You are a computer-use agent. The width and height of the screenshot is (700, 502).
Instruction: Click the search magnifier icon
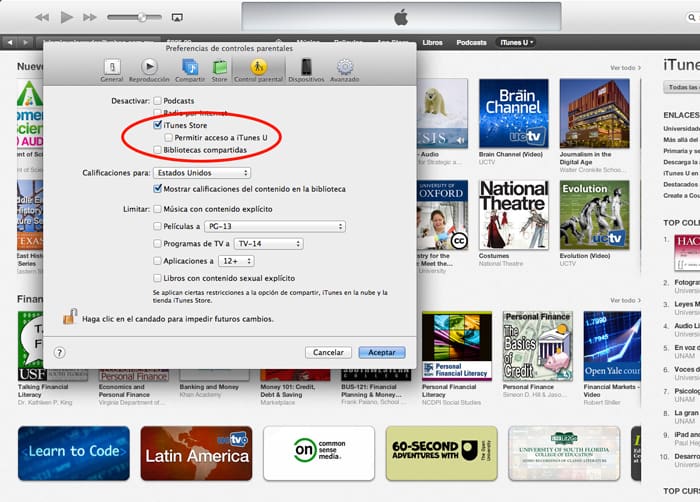[x=692, y=17]
